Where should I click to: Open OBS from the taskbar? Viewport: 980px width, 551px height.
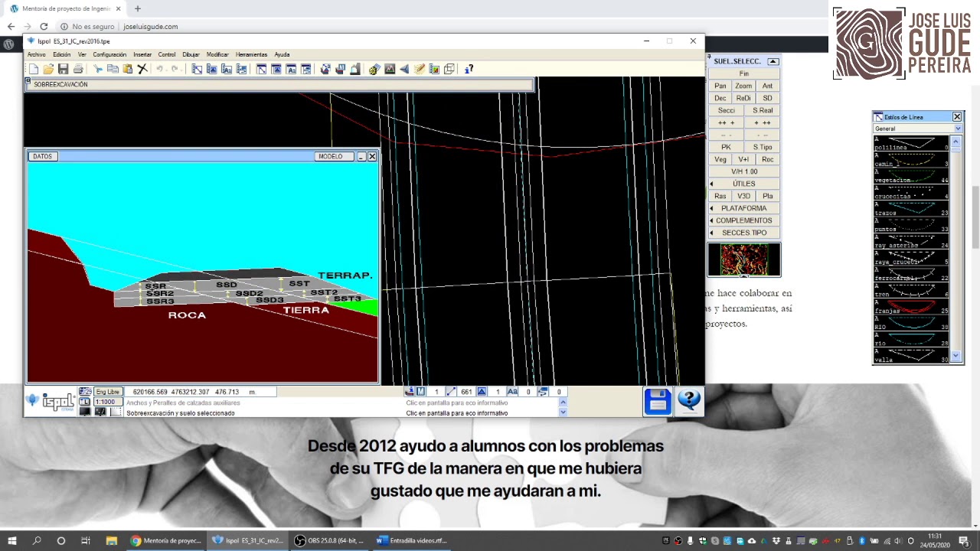tap(329, 540)
